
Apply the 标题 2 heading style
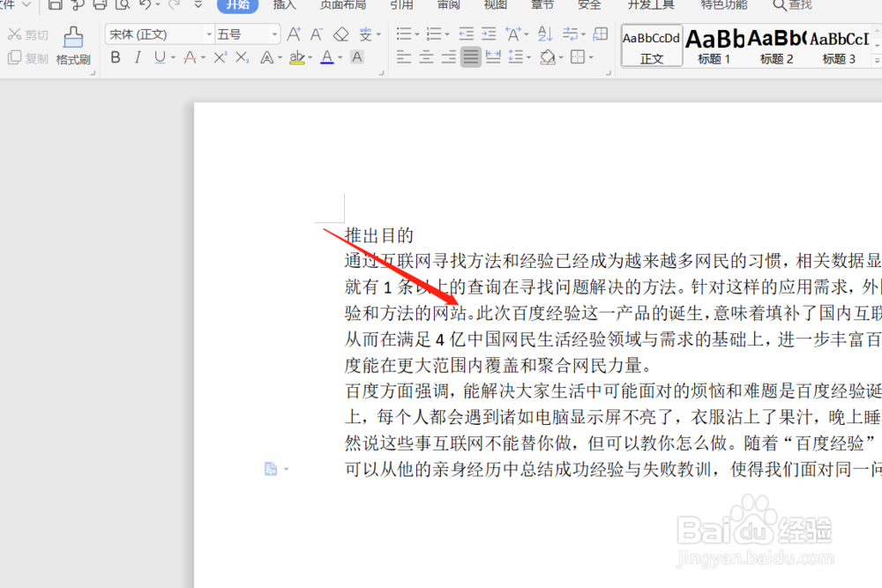pos(776,46)
